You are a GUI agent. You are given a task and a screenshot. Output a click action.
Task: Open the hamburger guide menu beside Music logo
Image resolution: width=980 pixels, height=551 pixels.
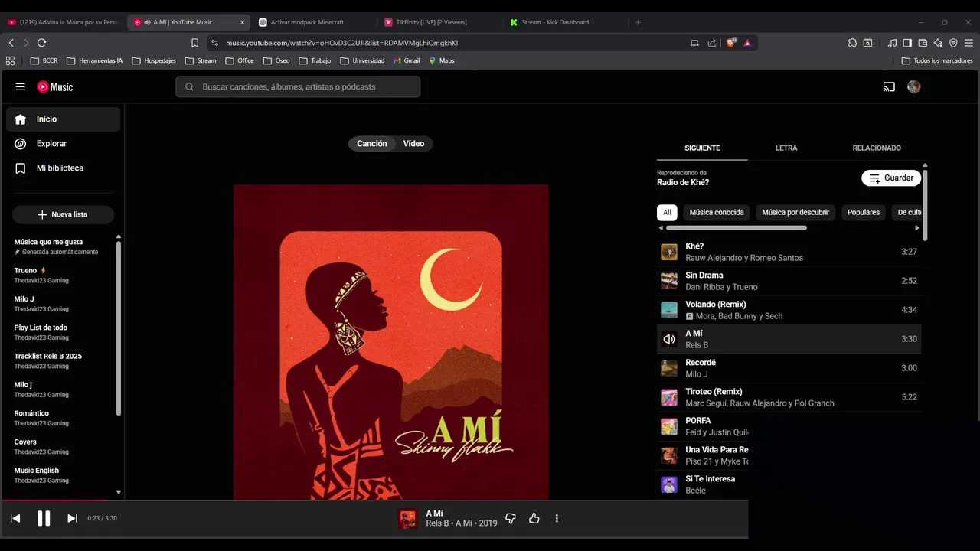[x=21, y=87]
